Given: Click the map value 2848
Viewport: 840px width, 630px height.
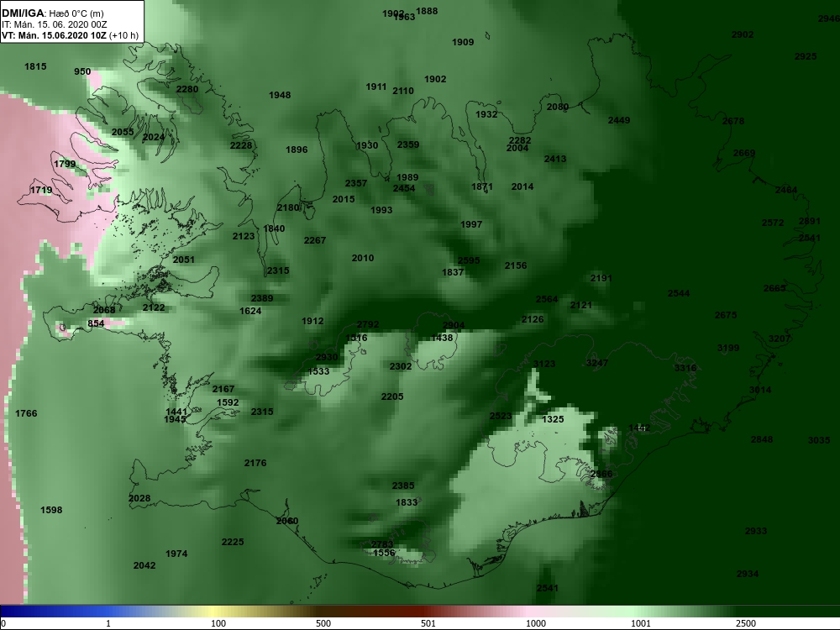Looking at the screenshot, I should click(762, 439).
